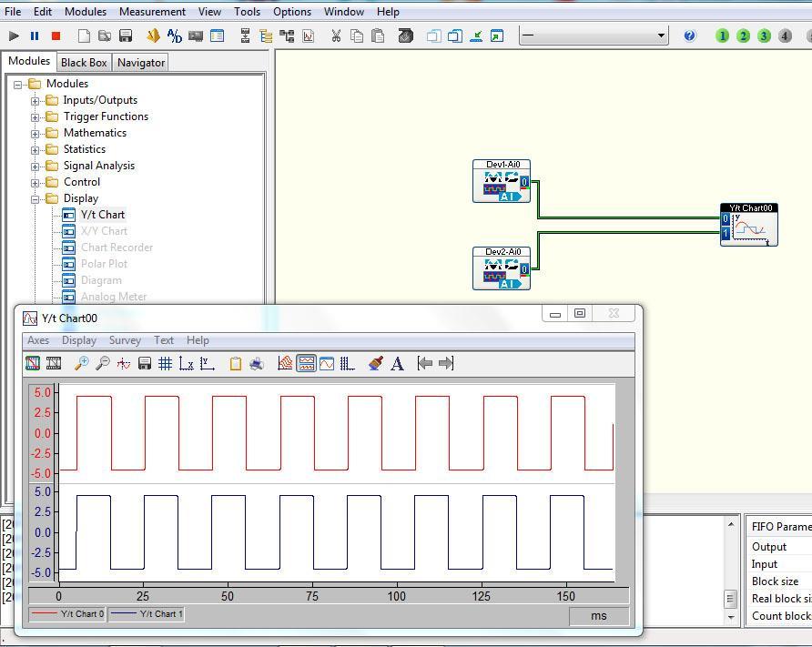812x647 pixels.
Task: Switch to the Navigator tab
Action: (x=141, y=63)
